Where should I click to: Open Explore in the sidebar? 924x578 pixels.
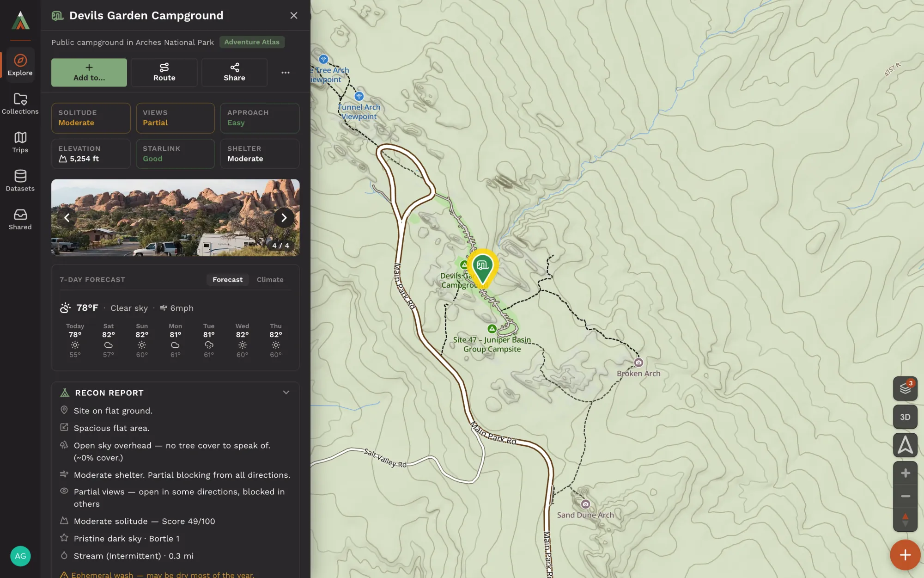click(20, 65)
